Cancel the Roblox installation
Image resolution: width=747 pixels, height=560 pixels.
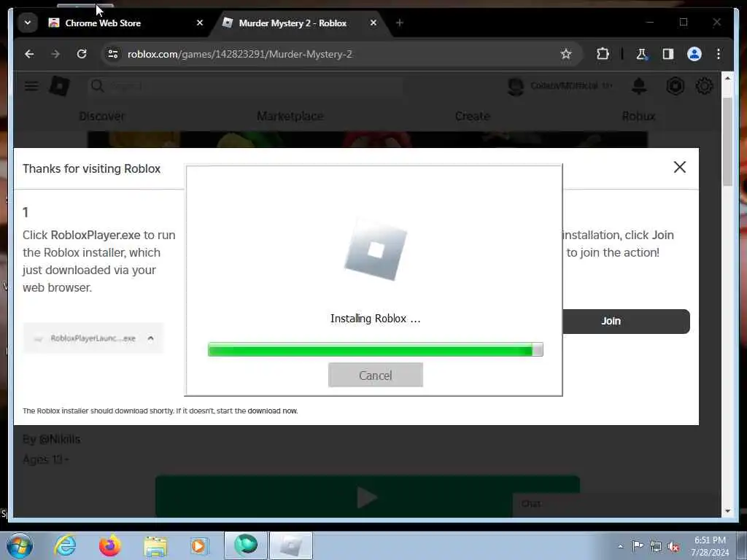pos(376,376)
